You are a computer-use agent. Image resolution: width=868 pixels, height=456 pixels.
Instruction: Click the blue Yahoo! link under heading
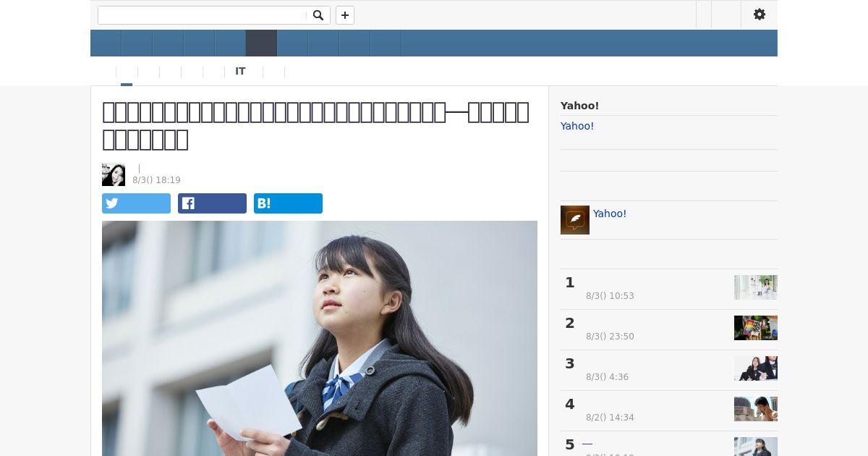(x=577, y=126)
